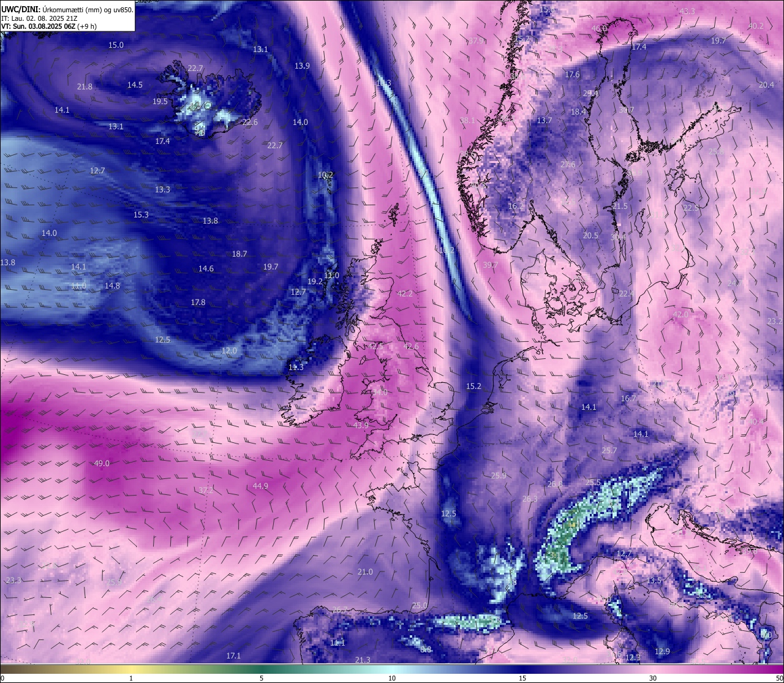The image size is (784, 683).
Task: Click the value label "15.0" on the map
Action: [116, 45]
